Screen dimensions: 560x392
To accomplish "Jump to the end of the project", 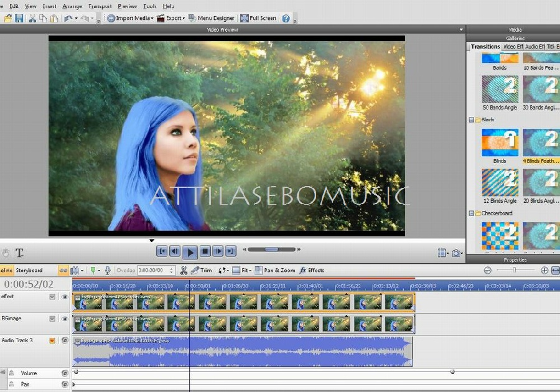I will pyautogui.click(x=231, y=251).
